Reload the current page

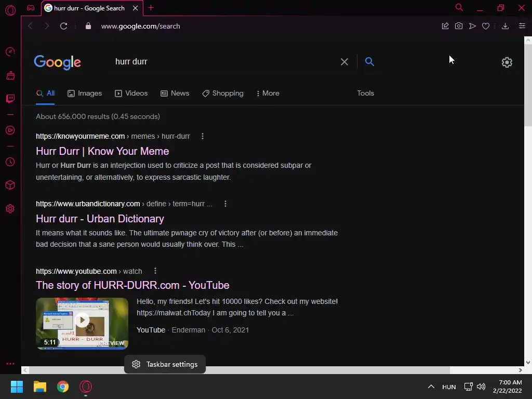(63, 26)
